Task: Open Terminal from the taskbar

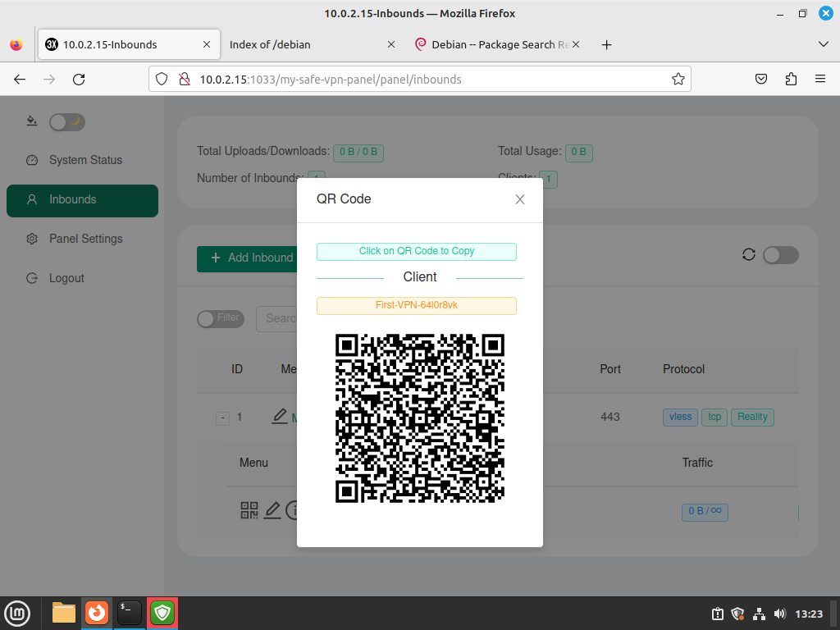Action: [129, 613]
